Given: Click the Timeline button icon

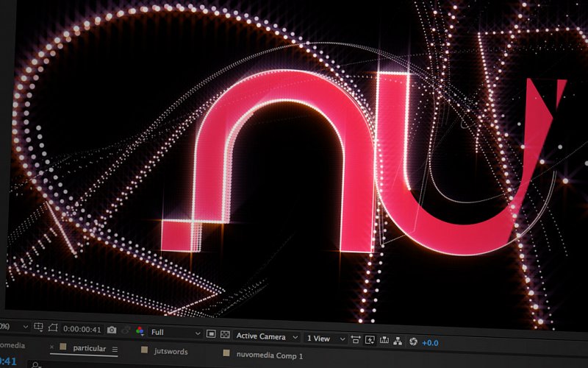Looking at the screenshot, I should [x=384, y=341].
